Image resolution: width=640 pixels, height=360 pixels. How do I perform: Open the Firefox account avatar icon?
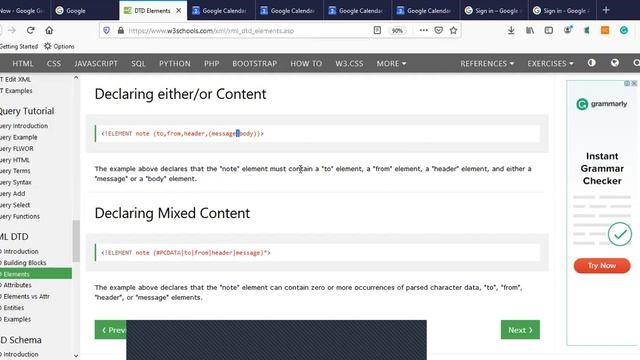568,30
